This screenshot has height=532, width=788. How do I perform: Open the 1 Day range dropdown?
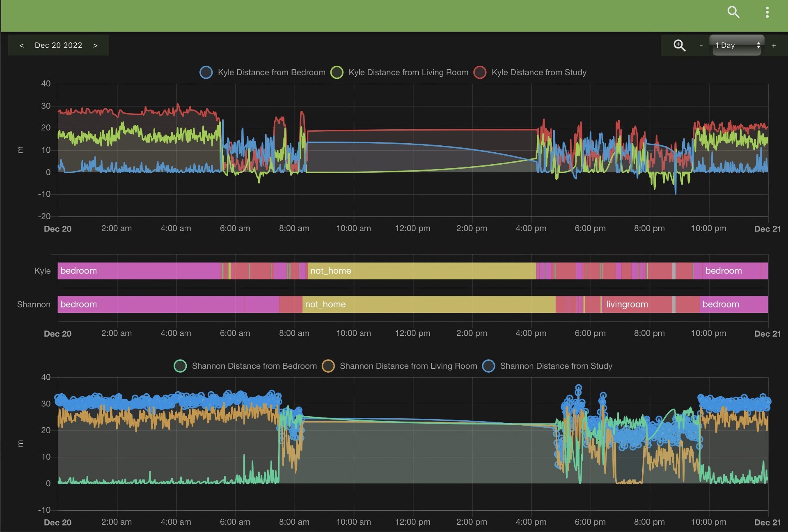[737, 45]
